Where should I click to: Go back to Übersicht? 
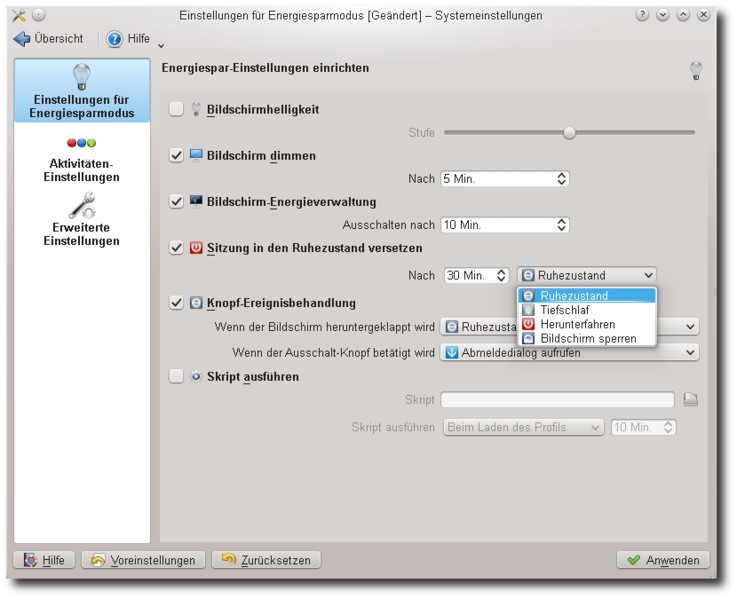(x=48, y=39)
